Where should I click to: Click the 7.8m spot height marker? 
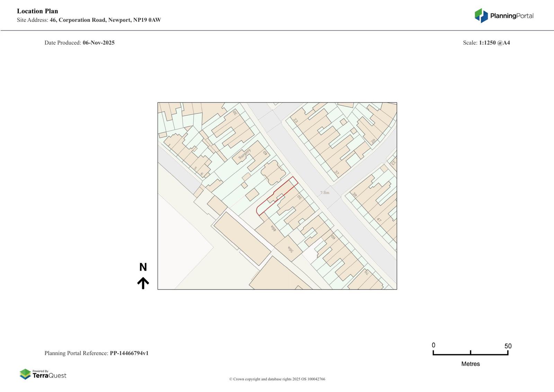pyautogui.click(x=325, y=193)
